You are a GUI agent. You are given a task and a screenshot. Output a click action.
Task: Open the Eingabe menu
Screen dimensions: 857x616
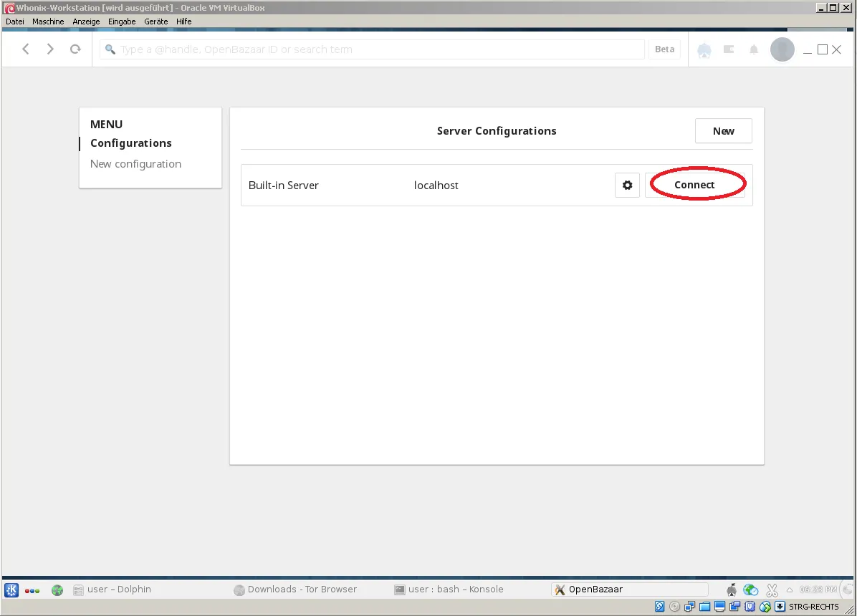pyautogui.click(x=122, y=21)
